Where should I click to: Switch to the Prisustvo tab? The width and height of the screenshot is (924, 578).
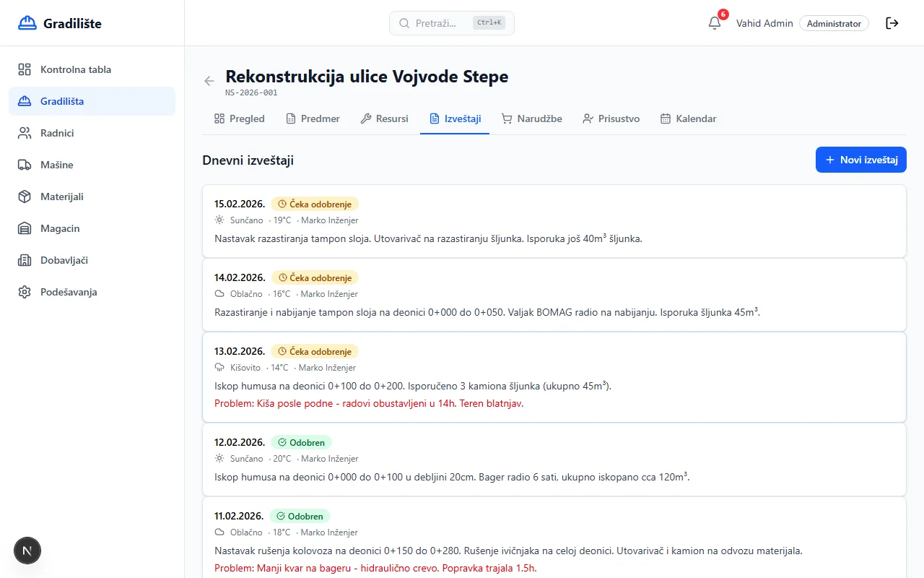(x=611, y=118)
